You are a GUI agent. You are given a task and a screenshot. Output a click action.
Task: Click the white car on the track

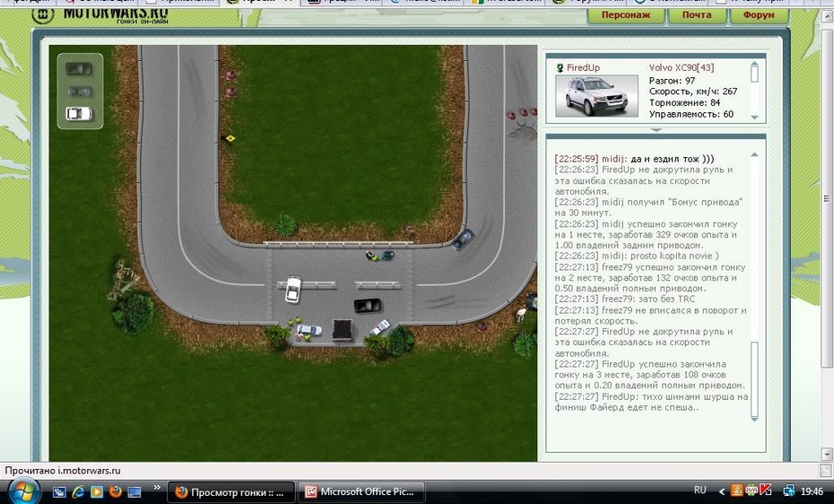pyautogui.click(x=292, y=289)
